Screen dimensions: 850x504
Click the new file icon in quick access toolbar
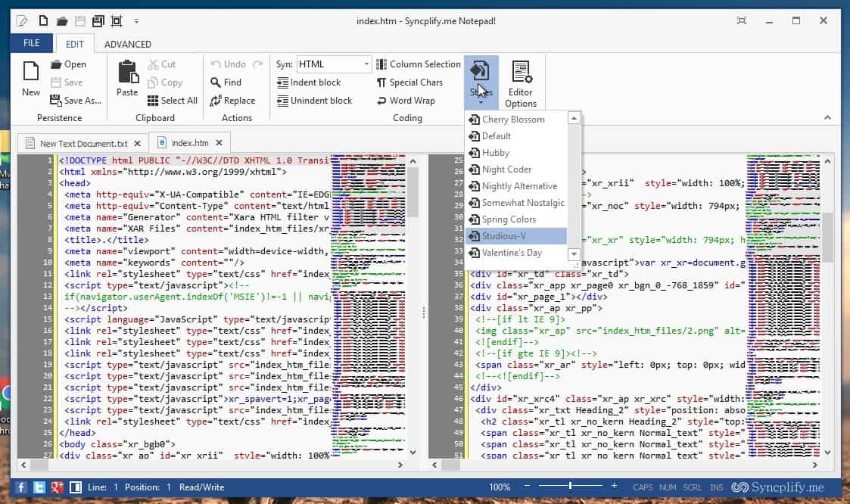point(43,21)
